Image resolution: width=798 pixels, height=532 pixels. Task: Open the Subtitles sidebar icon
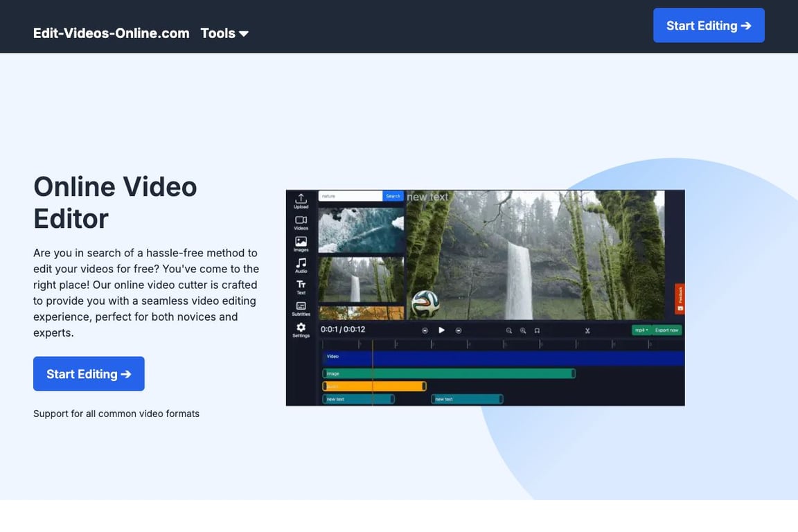click(x=301, y=309)
